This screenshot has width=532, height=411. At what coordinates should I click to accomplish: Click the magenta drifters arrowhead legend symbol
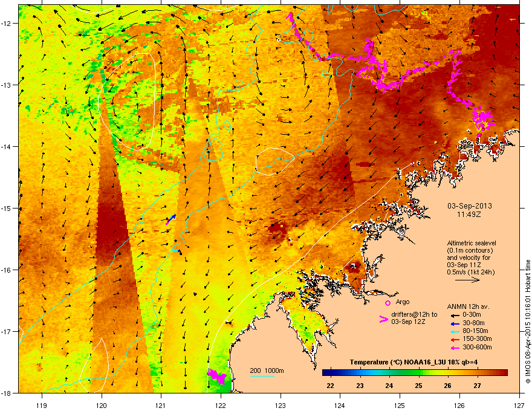383,319
